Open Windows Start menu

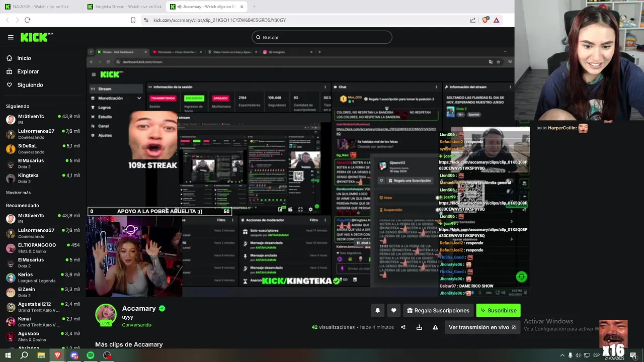[8, 355]
